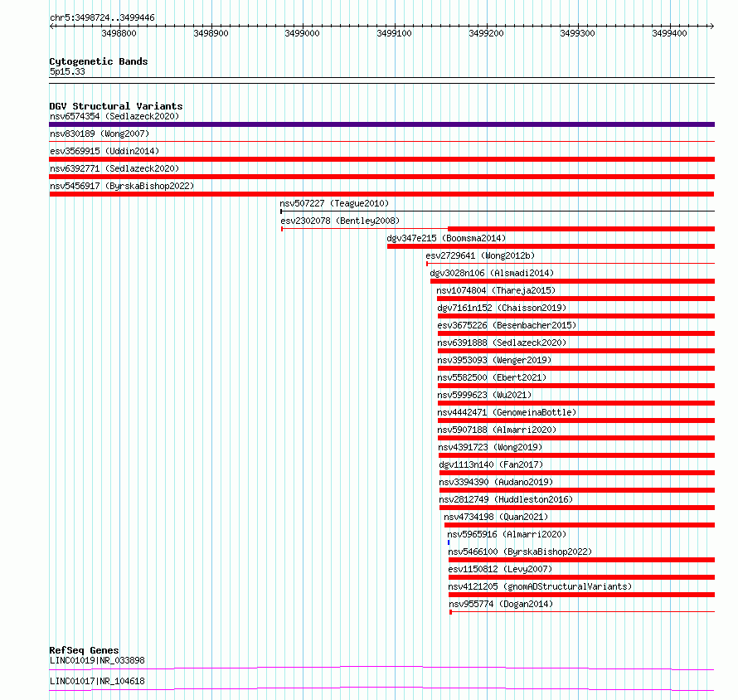The width and height of the screenshot is (738, 700).
Task: Open esv3675226 (Besenbacher2015) entry
Action: click(507, 325)
